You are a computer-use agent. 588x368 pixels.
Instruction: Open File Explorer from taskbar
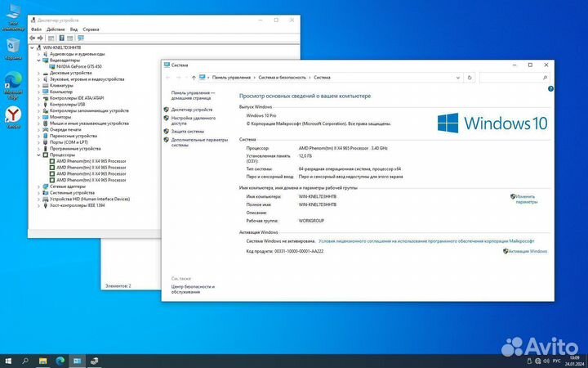pos(43,361)
